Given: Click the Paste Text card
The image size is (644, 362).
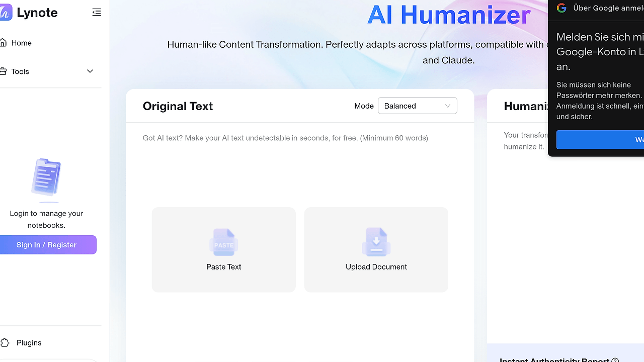Looking at the screenshot, I should click(x=224, y=249).
